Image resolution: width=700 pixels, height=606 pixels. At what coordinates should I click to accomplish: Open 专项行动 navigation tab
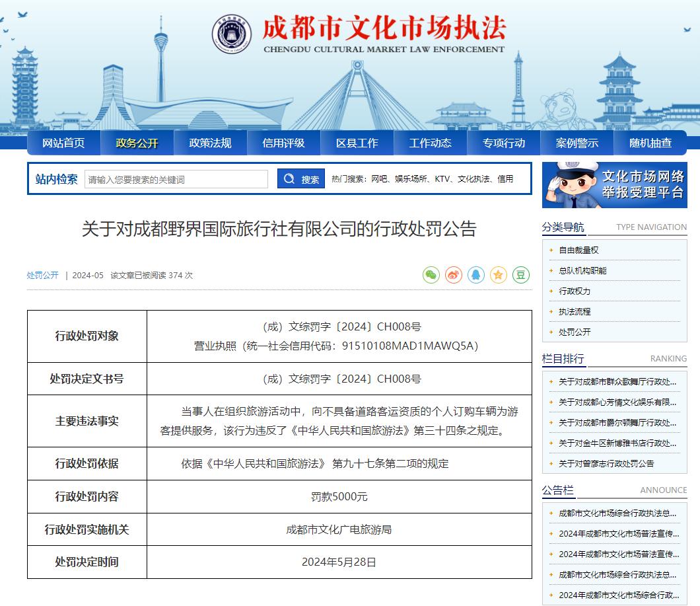[x=504, y=143]
